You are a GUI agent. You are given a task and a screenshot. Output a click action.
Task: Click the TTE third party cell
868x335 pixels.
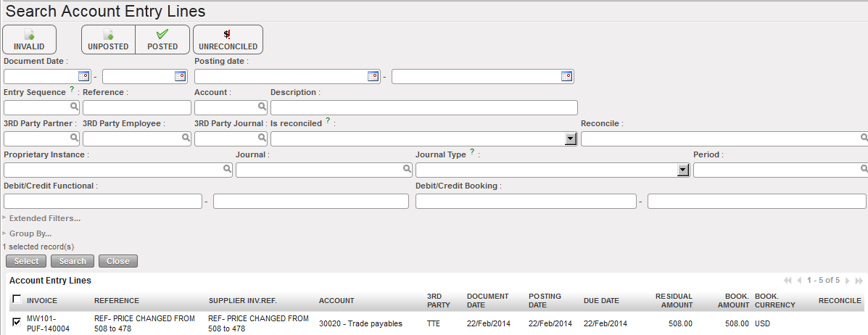pyautogui.click(x=434, y=323)
